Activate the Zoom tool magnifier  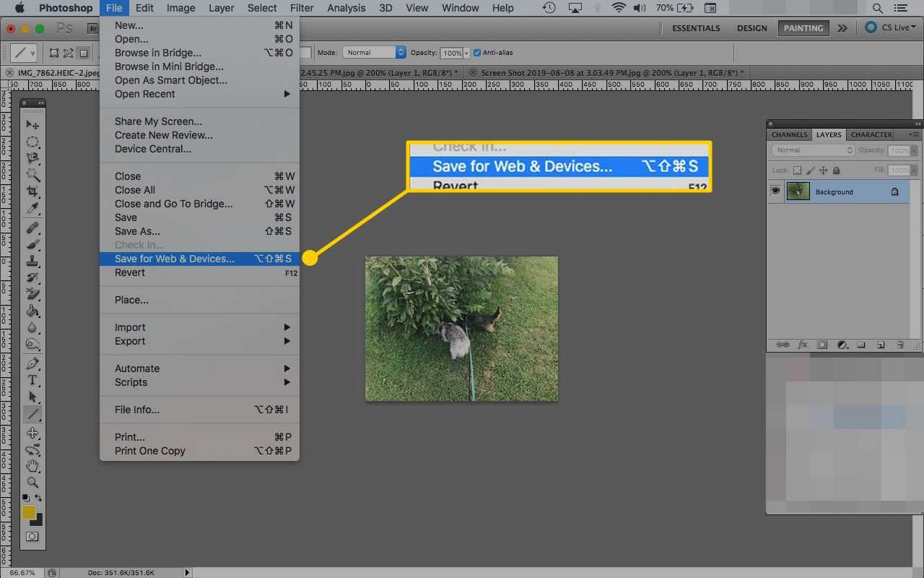pyautogui.click(x=32, y=483)
